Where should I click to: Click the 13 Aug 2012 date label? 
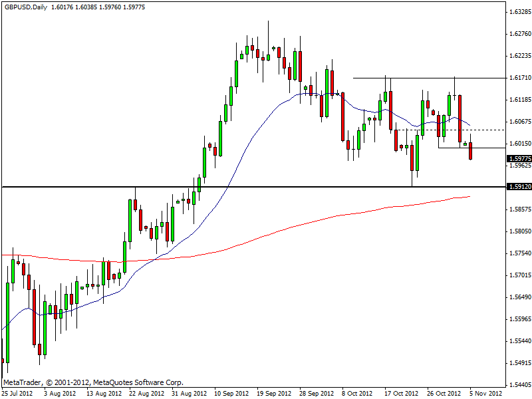pos(104,393)
